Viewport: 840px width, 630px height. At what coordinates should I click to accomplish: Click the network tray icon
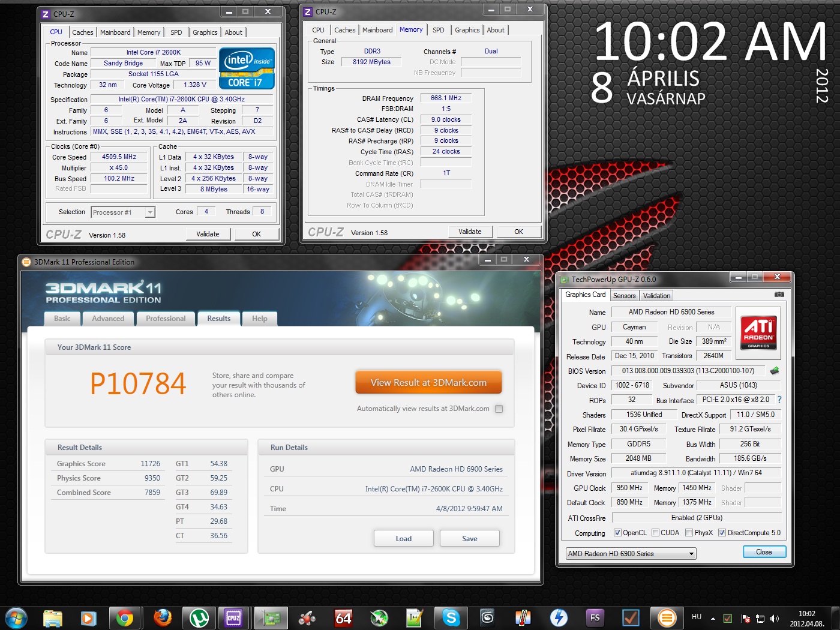pyautogui.click(x=760, y=618)
